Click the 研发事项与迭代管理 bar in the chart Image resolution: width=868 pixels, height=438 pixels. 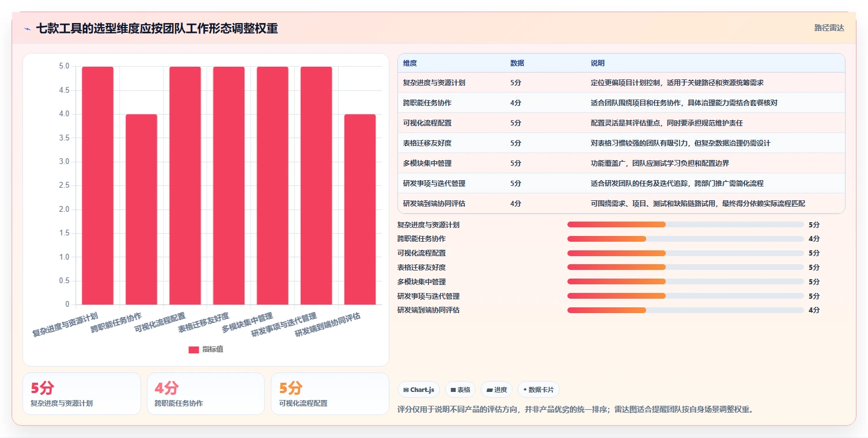coord(316,185)
